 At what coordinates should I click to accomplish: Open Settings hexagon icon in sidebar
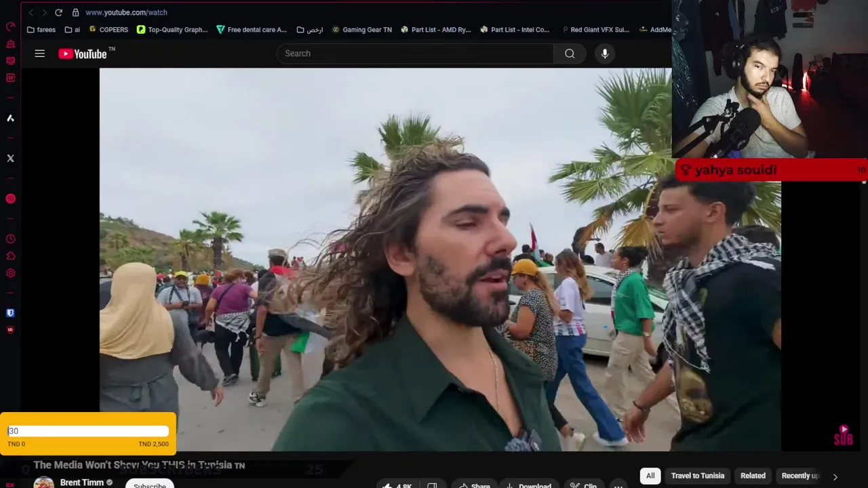pos(10,273)
